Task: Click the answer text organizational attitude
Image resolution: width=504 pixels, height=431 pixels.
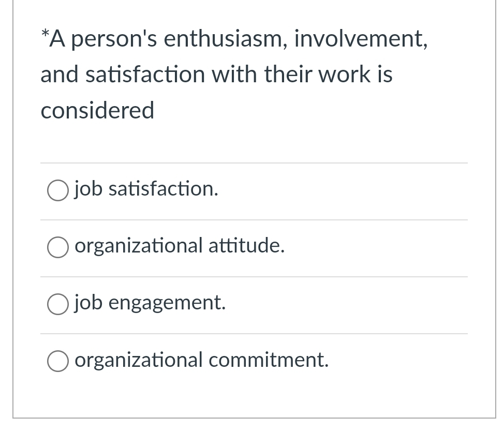Action: pos(180,245)
